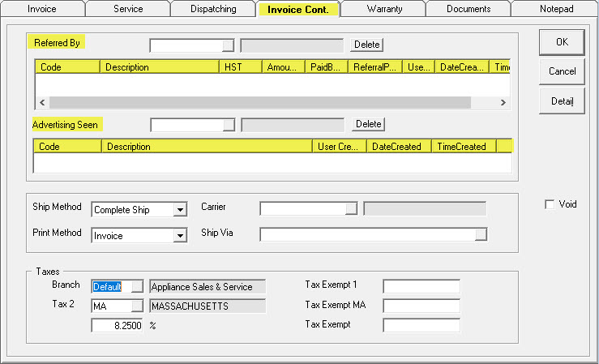Open the Print Method dropdown
This screenshot has width=599, height=364.
pos(180,236)
